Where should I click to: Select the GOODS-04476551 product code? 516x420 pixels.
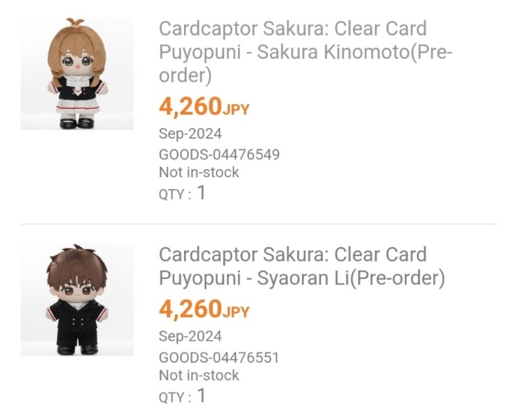tap(219, 358)
